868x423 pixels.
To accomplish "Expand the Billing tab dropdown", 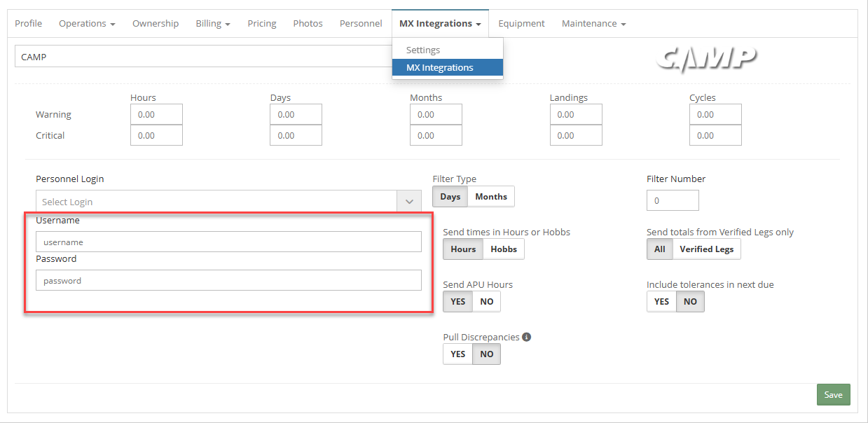I will point(213,23).
